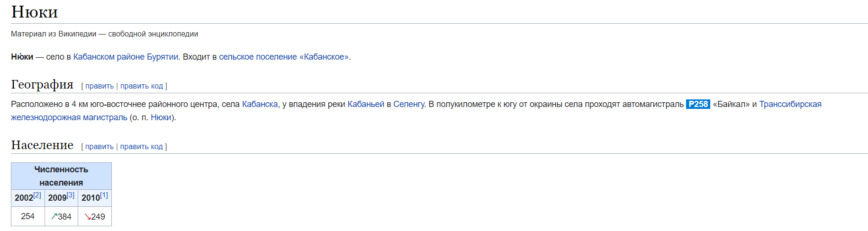This screenshot has width=868, height=231.
Task: Click править код next to География heading
Action: coord(142,86)
